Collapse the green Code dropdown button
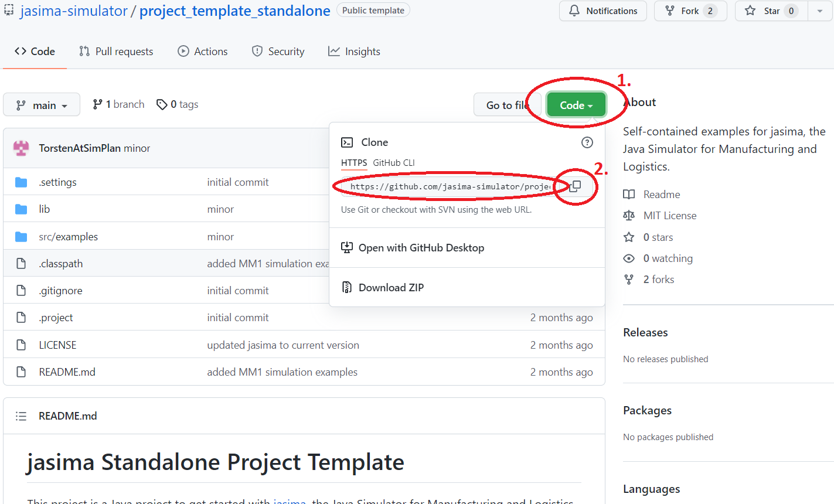This screenshot has height=504, width=834. pos(576,105)
